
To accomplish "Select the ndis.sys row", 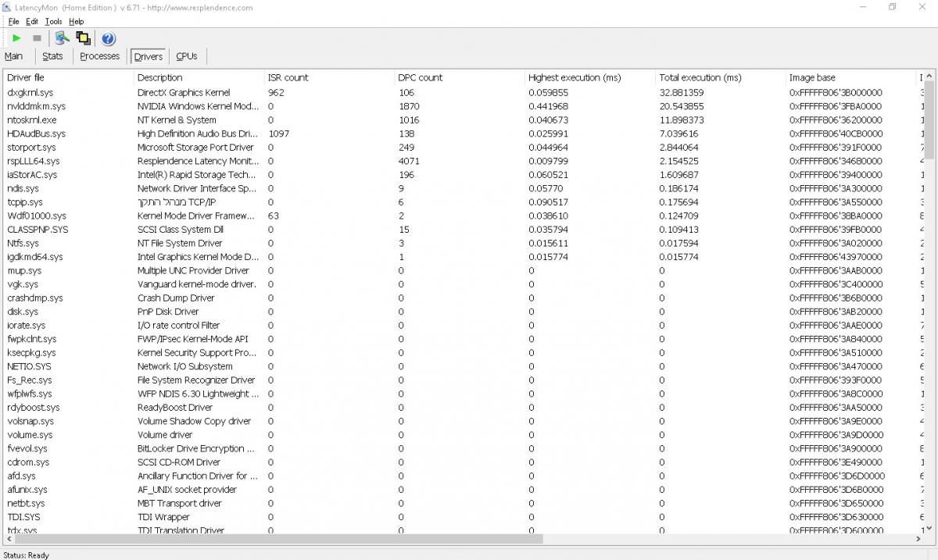I will [x=463, y=188].
